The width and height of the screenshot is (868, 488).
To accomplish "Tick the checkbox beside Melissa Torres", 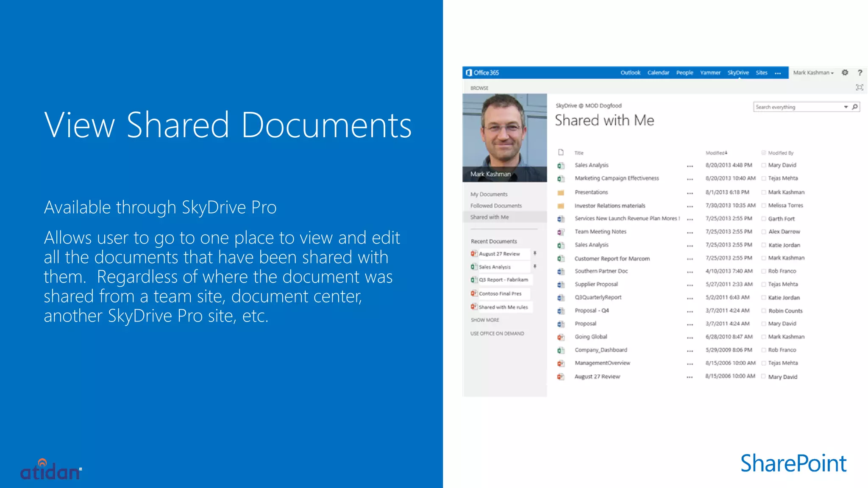I will tap(763, 205).
